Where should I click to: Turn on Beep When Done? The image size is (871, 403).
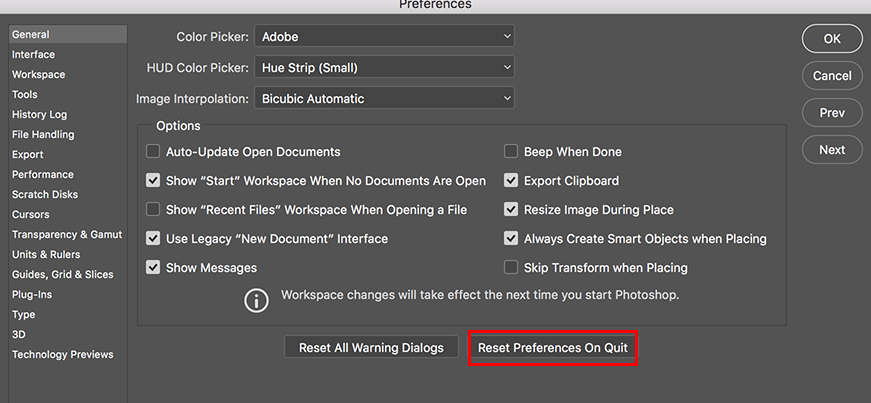point(511,152)
